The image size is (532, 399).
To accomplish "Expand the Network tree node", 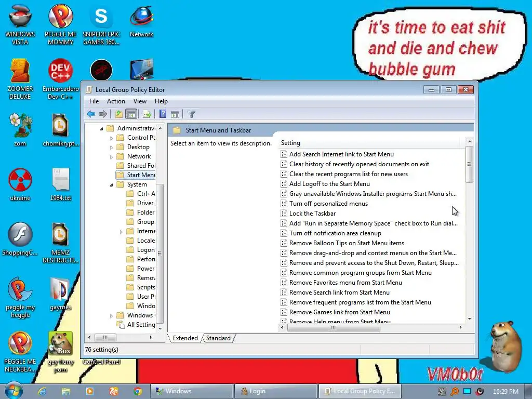I will [x=111, y=157].
